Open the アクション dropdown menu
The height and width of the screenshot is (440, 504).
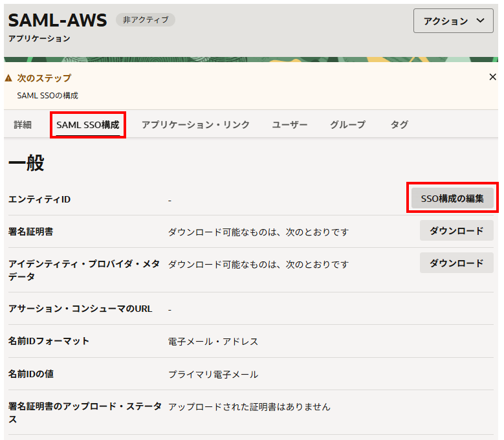[453, 21]
